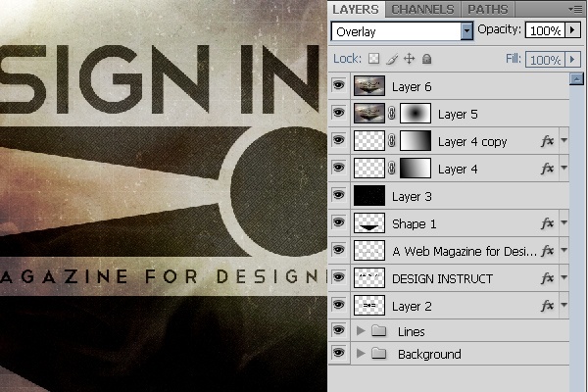Select the Layer 6 name
This screenshot has width=588, height=392.
412,87
